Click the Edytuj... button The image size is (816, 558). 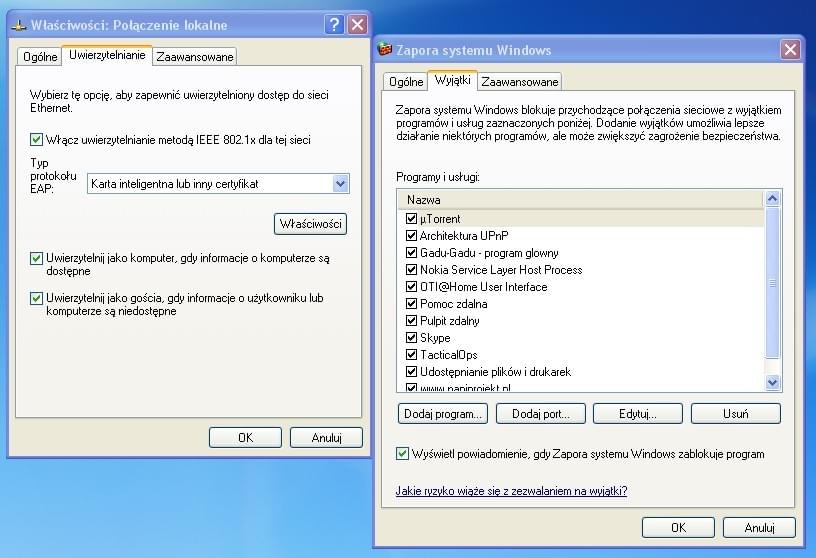(x=638, y=414)
